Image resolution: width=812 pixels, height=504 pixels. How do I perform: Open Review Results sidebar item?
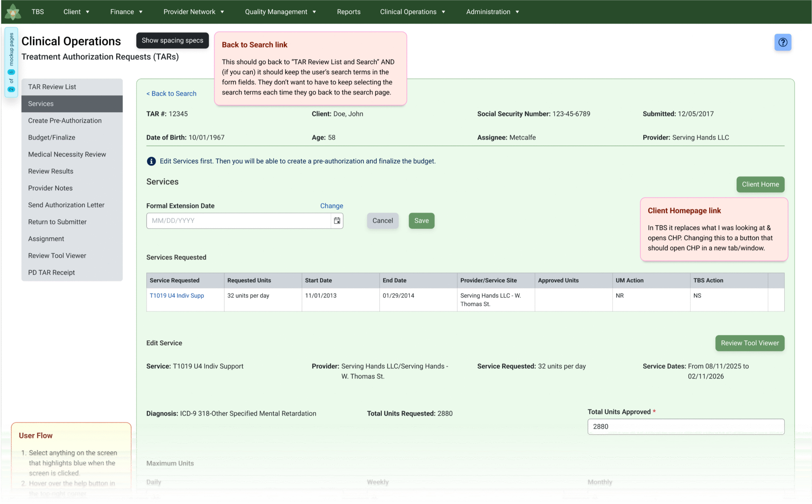point(72,171)
